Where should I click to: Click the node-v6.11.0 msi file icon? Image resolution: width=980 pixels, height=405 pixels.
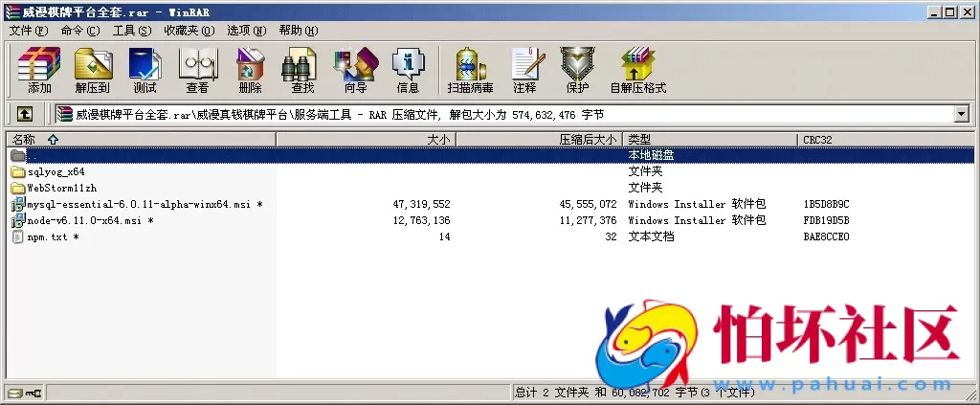click(x=17, y=220)
